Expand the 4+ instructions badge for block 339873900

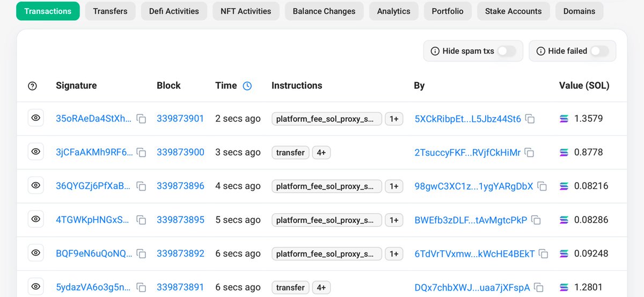321,153
